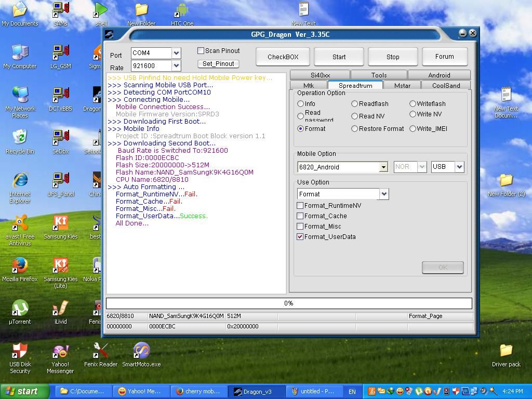Launch Mozilla Firefox from desktop
532x399 pixels.
pyautogui.click(x=20, y=269)
